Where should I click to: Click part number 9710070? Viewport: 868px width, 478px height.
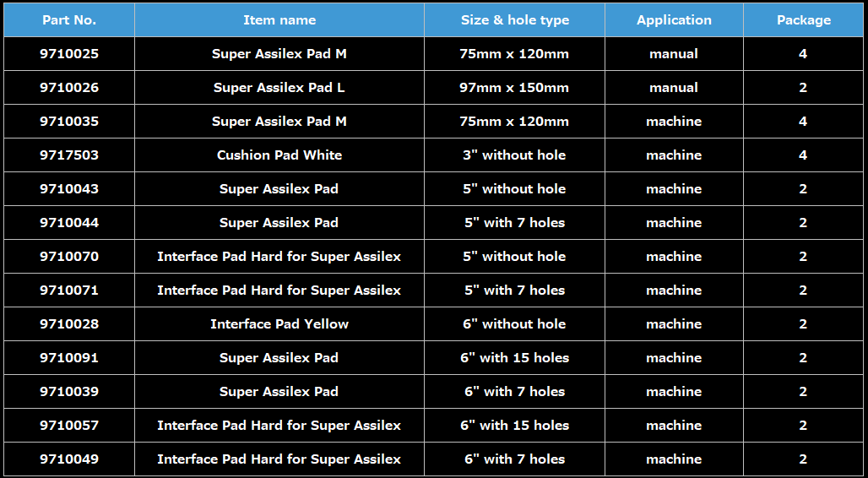[69, 257]
